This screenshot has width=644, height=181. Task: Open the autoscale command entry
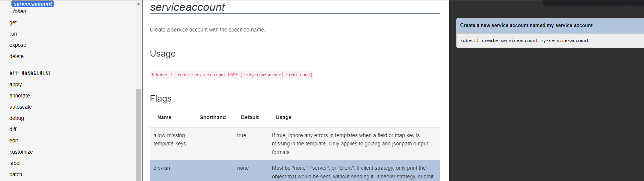(x=21, y=107)
